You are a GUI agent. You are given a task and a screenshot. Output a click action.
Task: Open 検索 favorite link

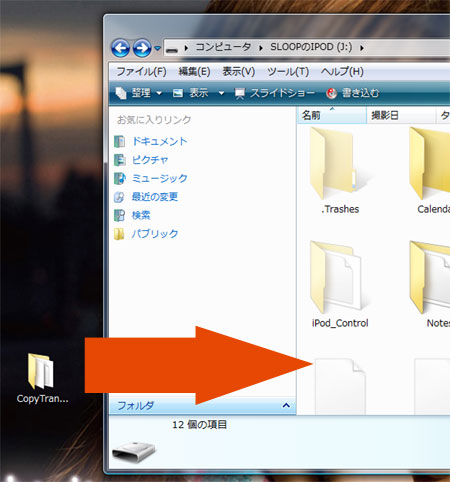[141, 215]
